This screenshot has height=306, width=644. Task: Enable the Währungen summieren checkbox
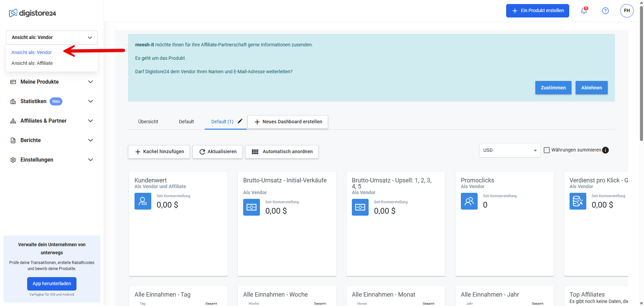click(547, 150)
